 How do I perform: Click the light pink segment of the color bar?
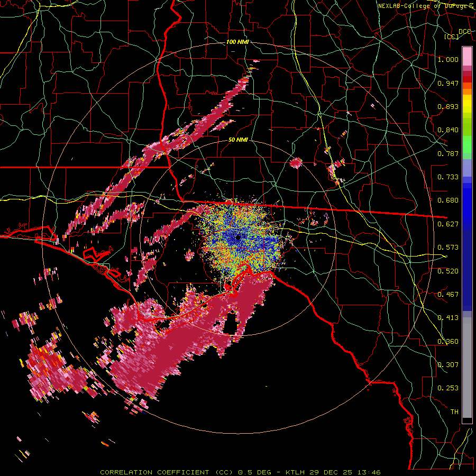tap(467, 57)
